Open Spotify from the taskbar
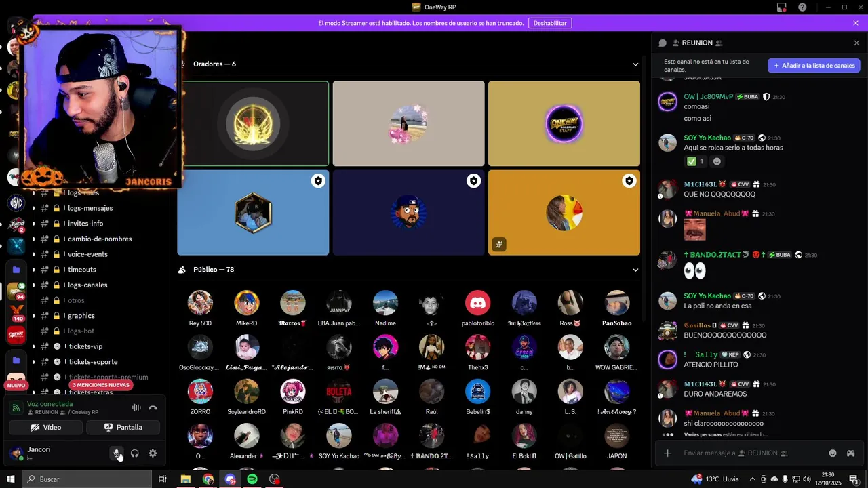The height and width of the screenshot is (488, 868). click(252, 479)
